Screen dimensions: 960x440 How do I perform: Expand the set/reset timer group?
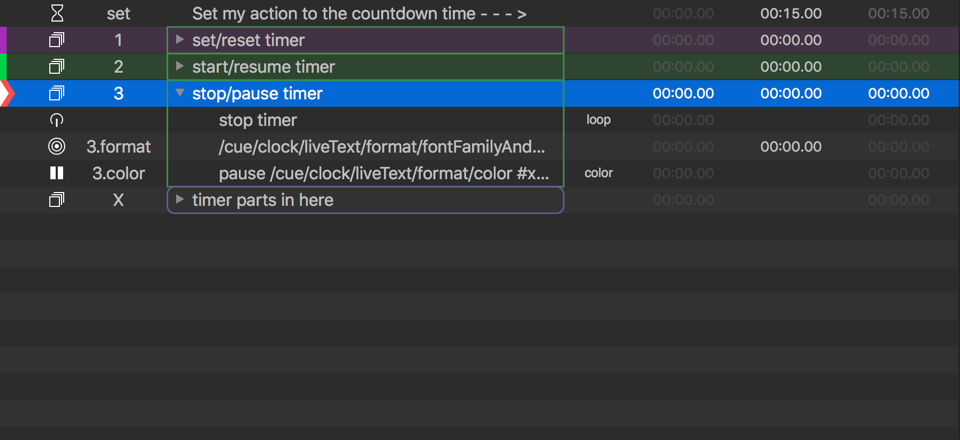(179, 40)
